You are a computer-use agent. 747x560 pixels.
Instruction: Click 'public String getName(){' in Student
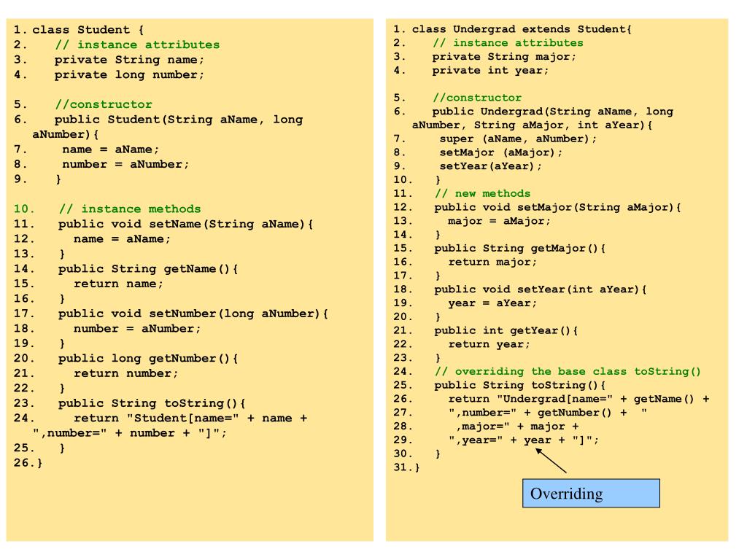148,269
